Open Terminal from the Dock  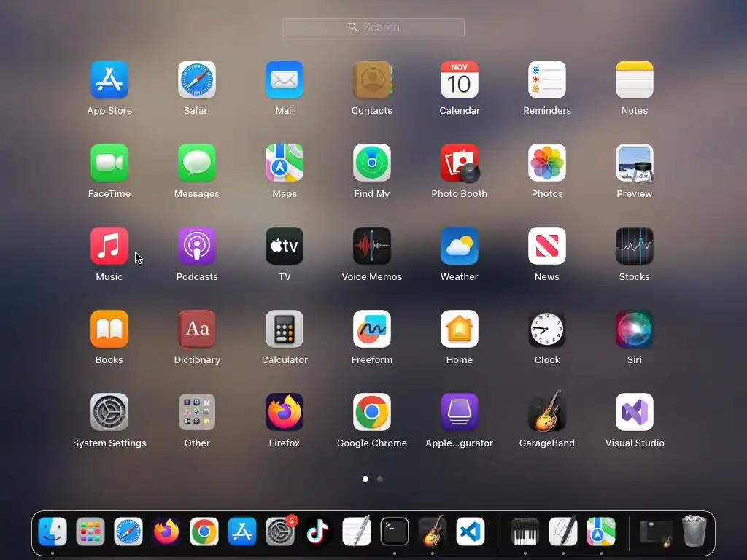[x=395, y=532]
